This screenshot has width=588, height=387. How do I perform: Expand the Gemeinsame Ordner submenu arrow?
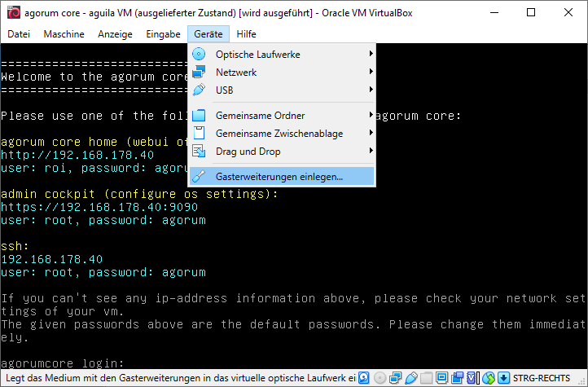coord(371,115)
